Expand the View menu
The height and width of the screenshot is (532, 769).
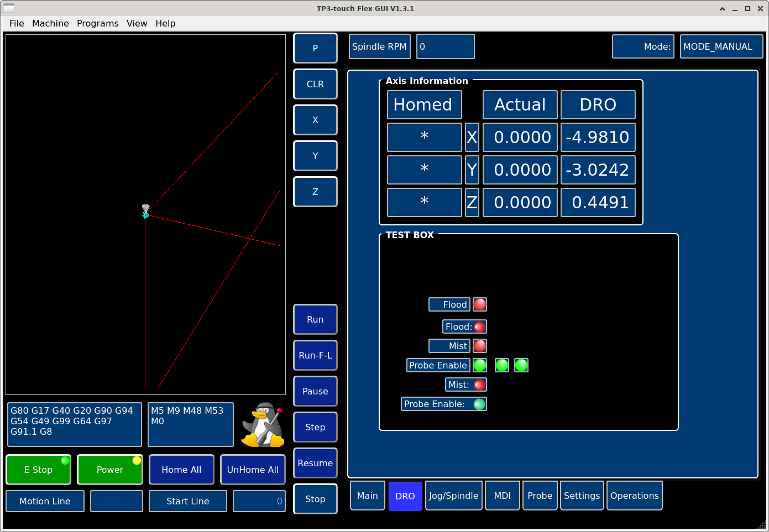[x=137, y=23]
